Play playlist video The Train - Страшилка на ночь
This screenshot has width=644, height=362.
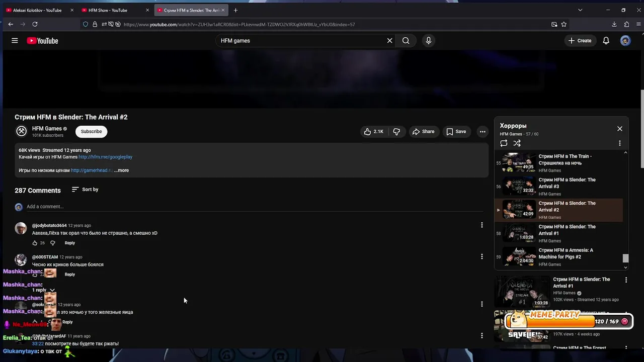[558, 163]
